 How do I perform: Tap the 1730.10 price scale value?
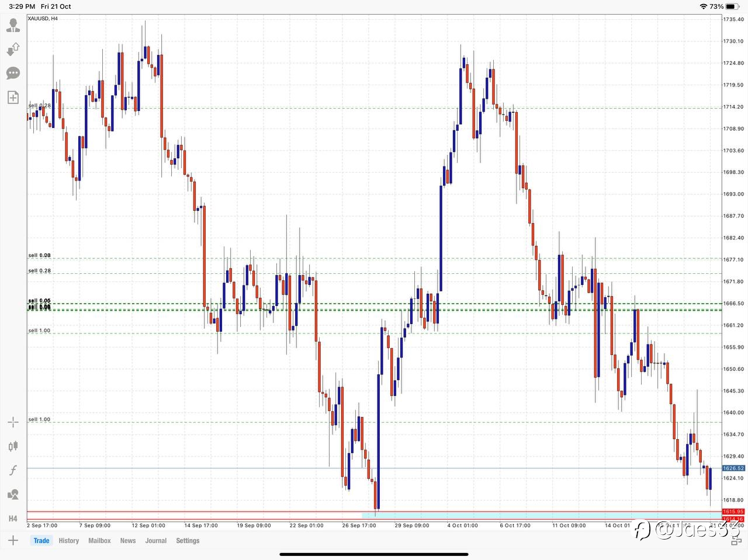click(733, 41)
